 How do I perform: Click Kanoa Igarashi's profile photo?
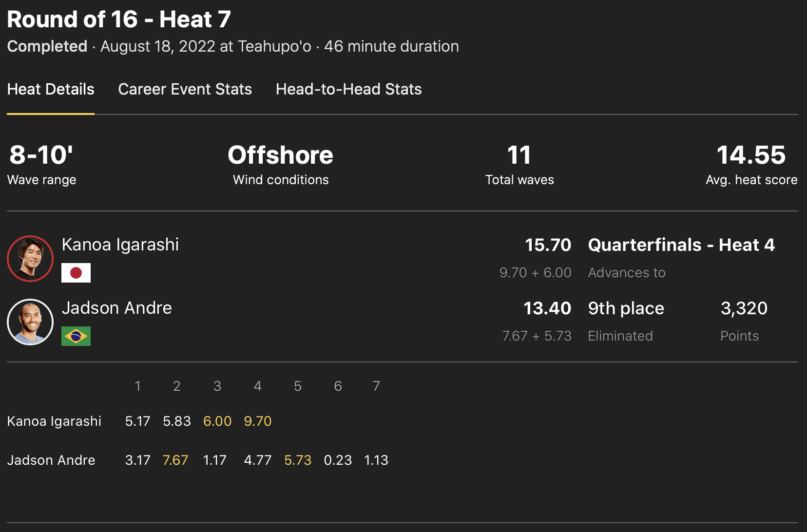tap(30, 259)
